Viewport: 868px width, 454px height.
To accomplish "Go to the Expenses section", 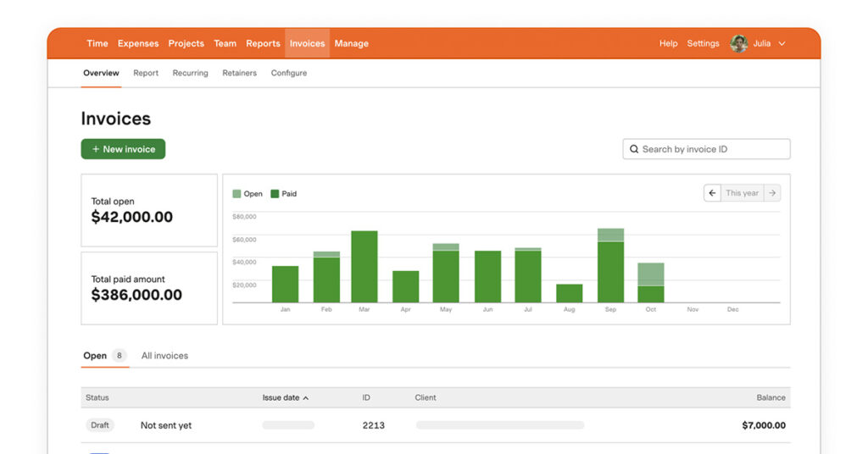I will tap(138, 44).
